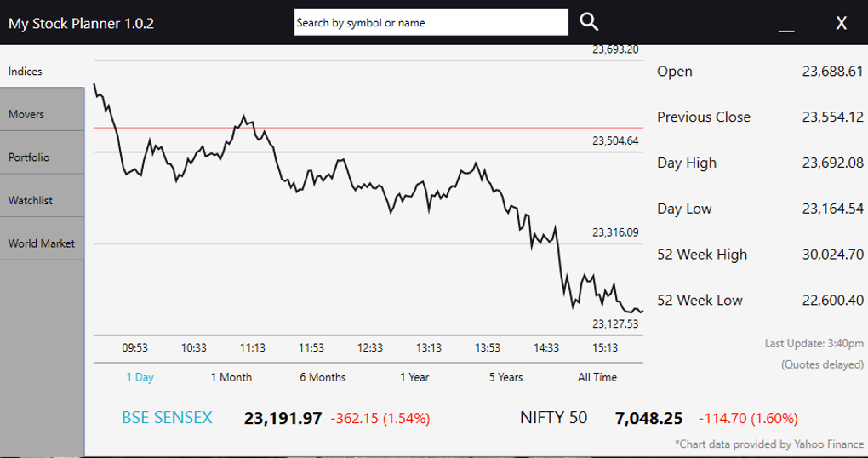The width and height of the screenshot is (868, 458).
Task: Click the red previous close line on chart
Action: (x=368, y=128)
